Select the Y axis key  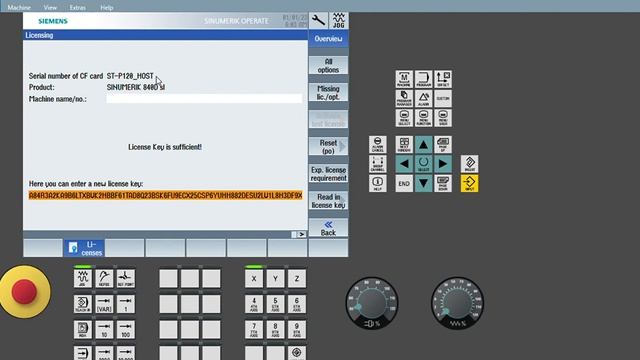click(275, 278)
